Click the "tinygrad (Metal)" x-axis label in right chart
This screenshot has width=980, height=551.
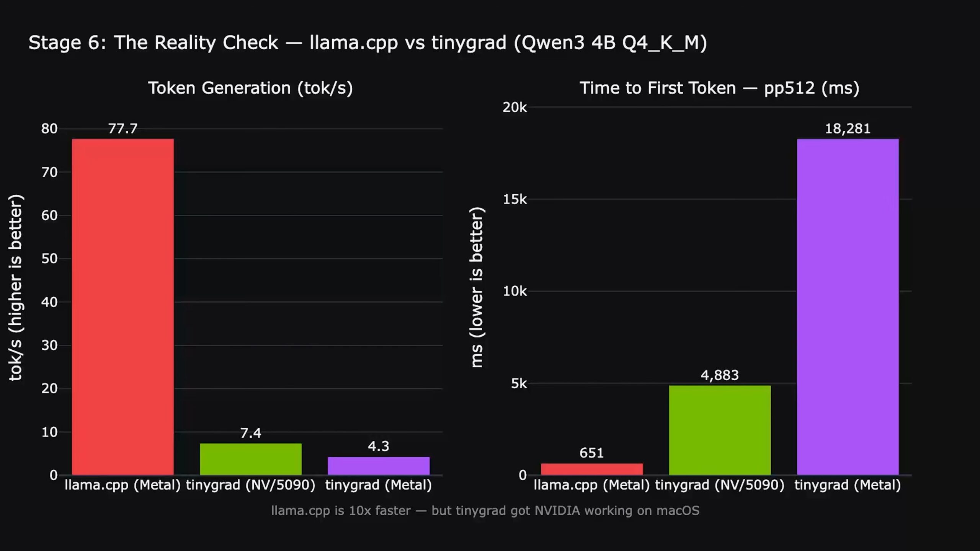[848, 485]
